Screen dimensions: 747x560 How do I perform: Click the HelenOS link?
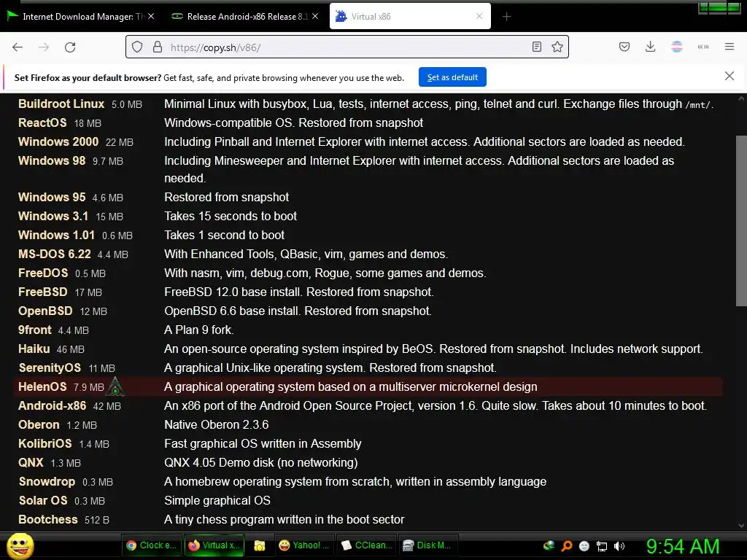tap(42, 386)
